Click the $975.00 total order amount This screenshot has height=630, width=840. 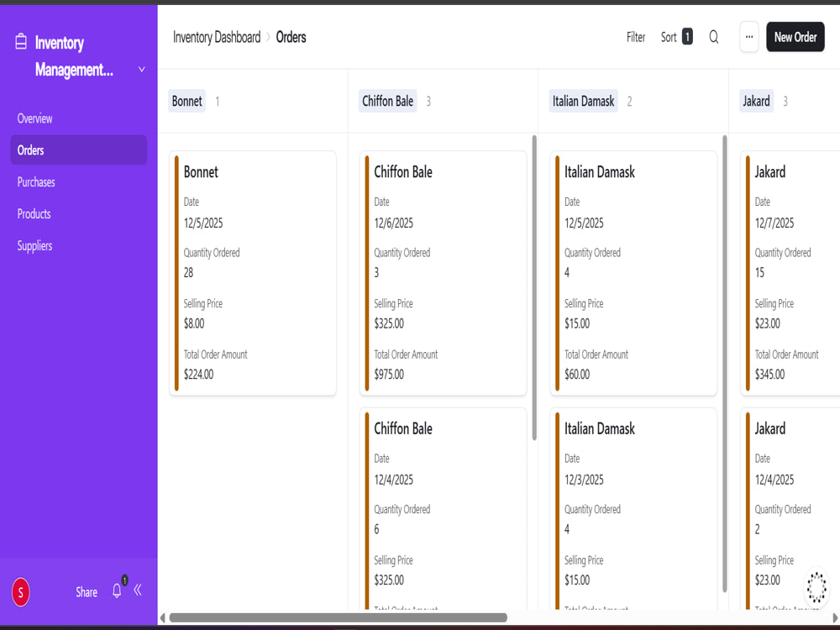click(389, 375)
